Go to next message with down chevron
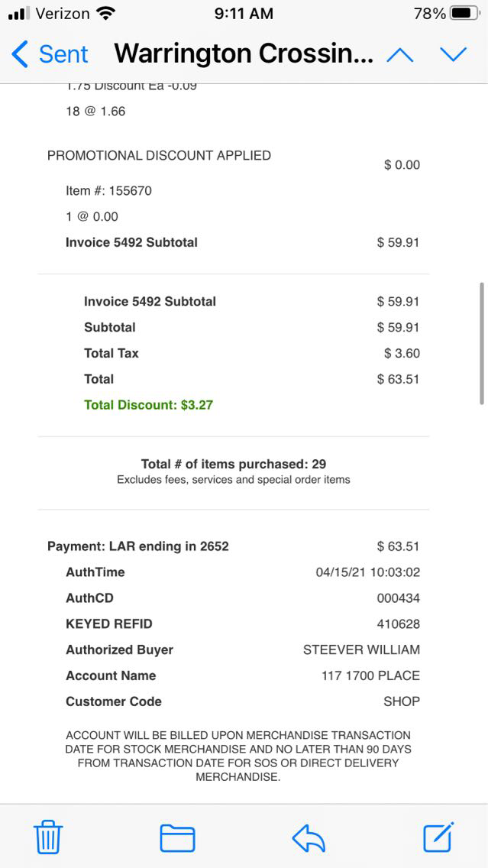Image resolution: width=488 pixels, height=868 pixels. (x=453, y=54)
